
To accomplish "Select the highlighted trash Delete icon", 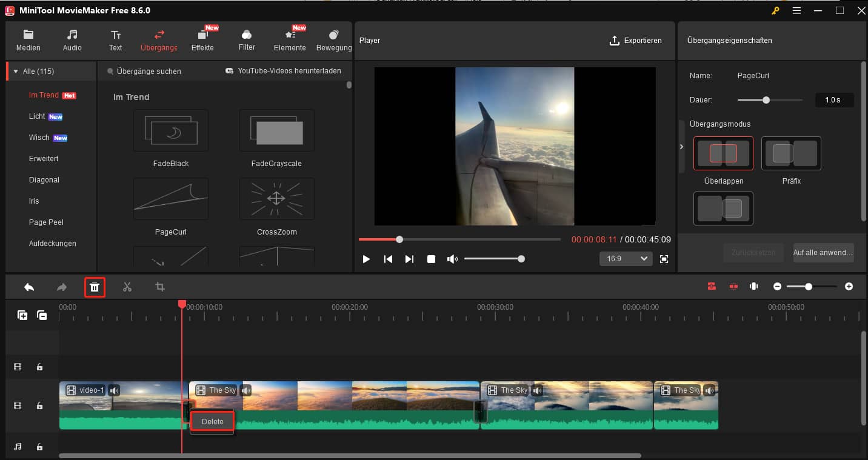I will [x=95, y=286].
